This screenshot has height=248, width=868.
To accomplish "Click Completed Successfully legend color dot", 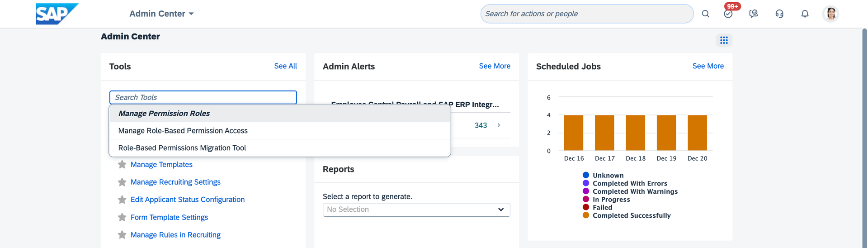I will [586, 215].
